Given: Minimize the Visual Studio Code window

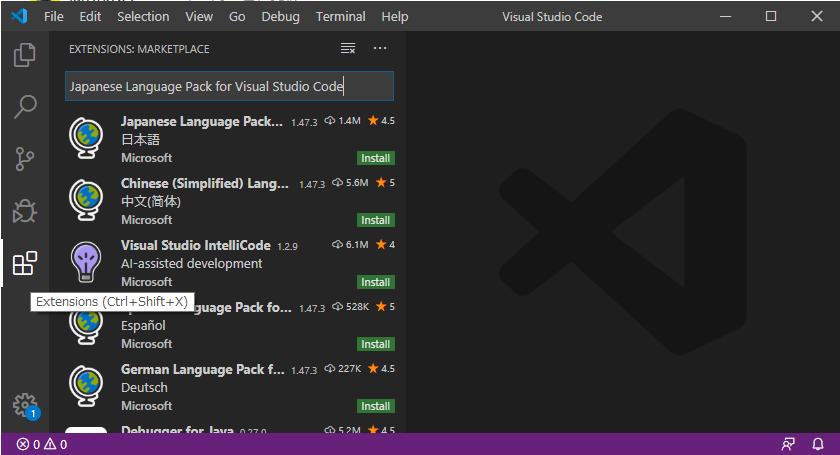Looking at the screenshot, I should [x=725, y=16].
